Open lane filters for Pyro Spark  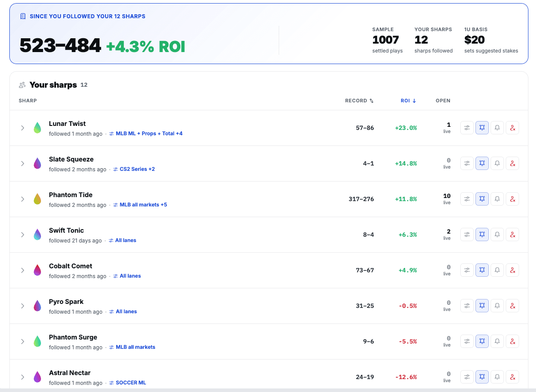[x=467, y=306]
